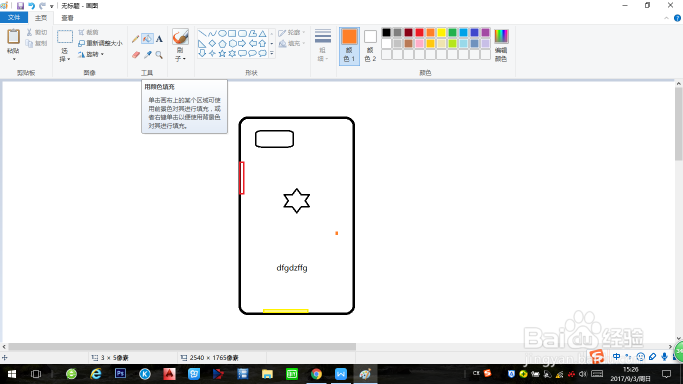683x384 pixels.
Task: Click the Save icon in title bar
Action: click(20, 6)
